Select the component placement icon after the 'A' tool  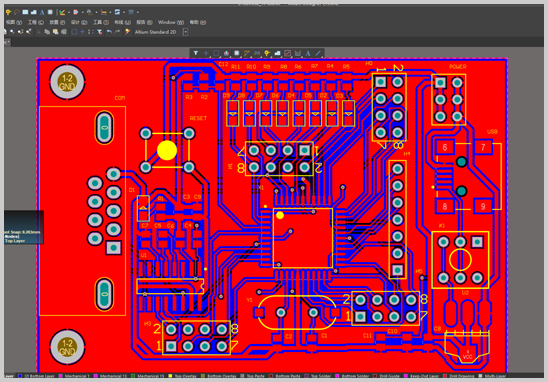[x=50, y=12]
